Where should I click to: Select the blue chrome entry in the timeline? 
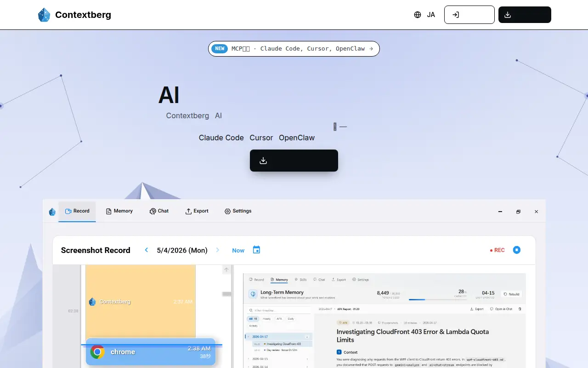tap(150, 352)
